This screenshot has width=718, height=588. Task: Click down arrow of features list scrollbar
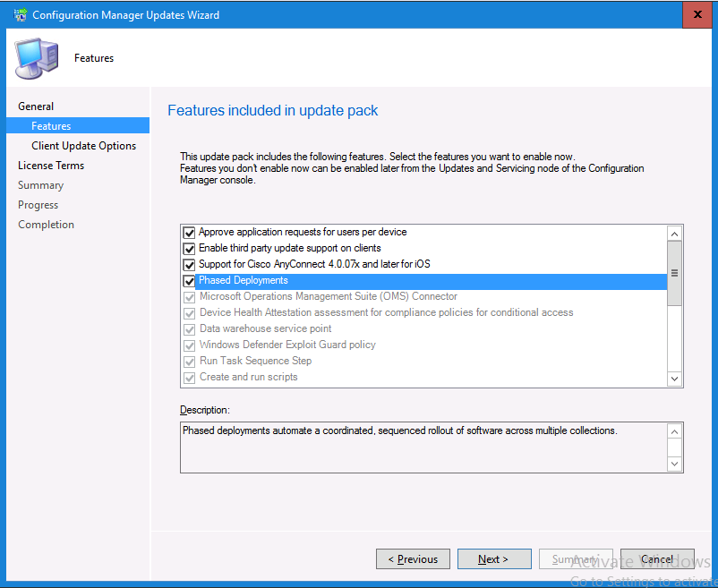[674, 379]
